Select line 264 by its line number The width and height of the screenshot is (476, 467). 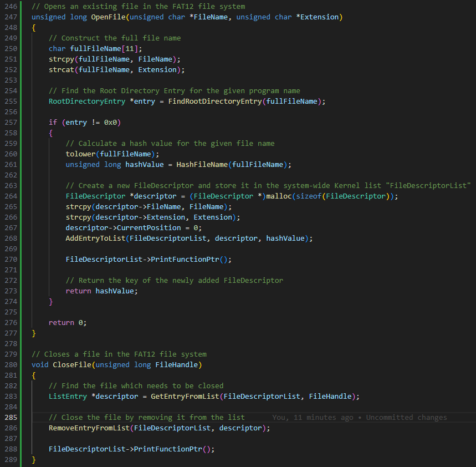11,196
